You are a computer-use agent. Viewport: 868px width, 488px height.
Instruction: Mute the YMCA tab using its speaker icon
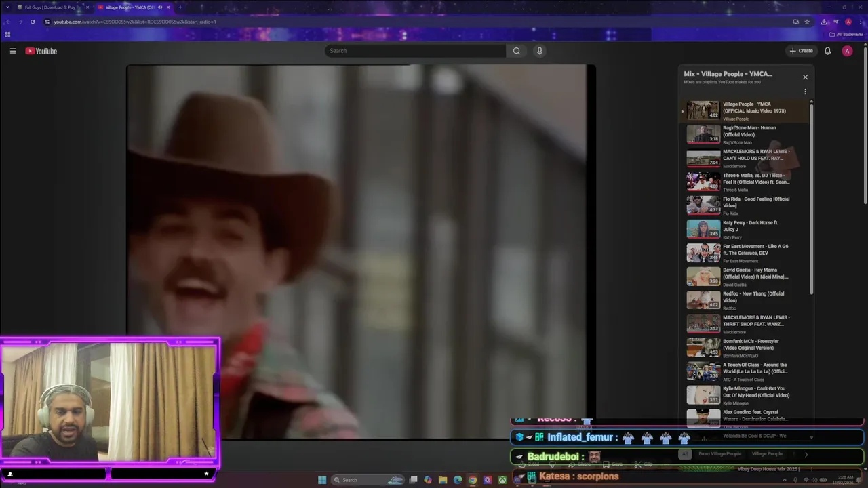[160, 7]
